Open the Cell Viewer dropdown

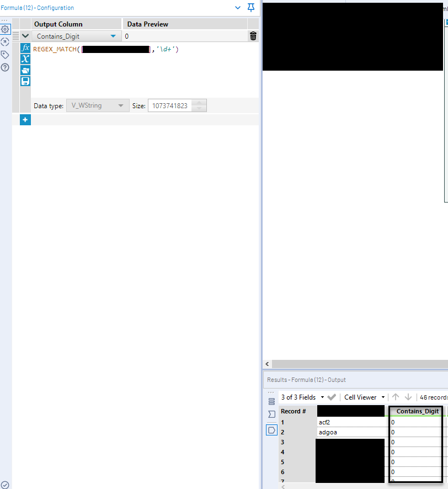tap(364, 397)
